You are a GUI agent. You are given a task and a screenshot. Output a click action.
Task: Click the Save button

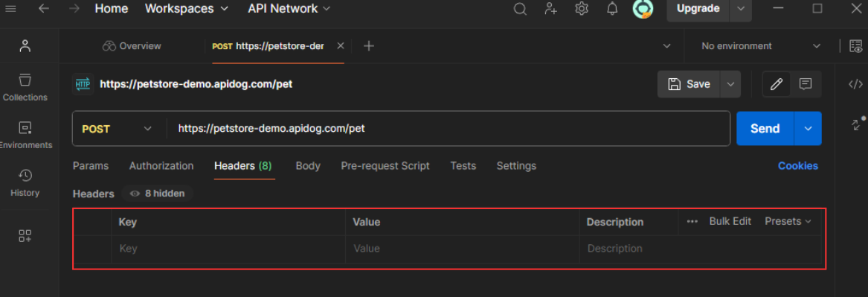(x=689, y=84)
